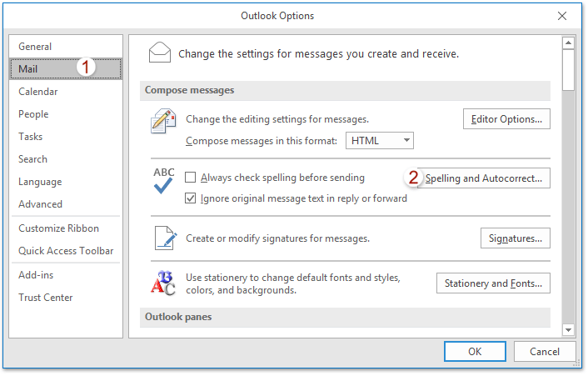Select Trust Center in the sidebar
588x376 pixels.
(46, 298)
